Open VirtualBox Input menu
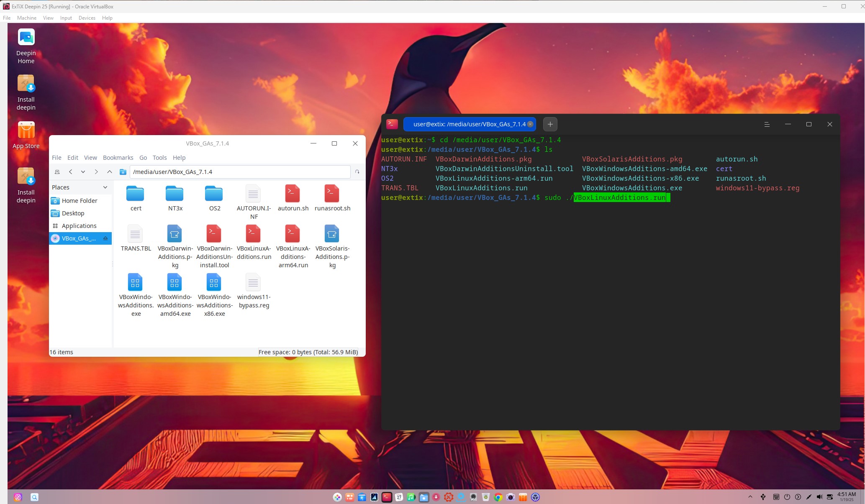 66,18
